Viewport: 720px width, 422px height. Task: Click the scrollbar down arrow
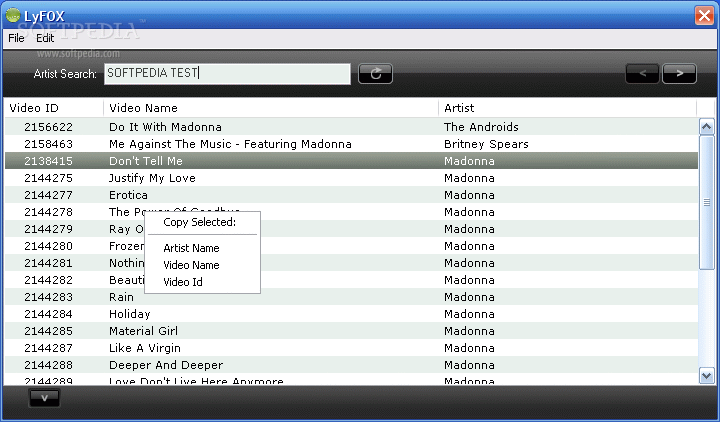[706, 376]
